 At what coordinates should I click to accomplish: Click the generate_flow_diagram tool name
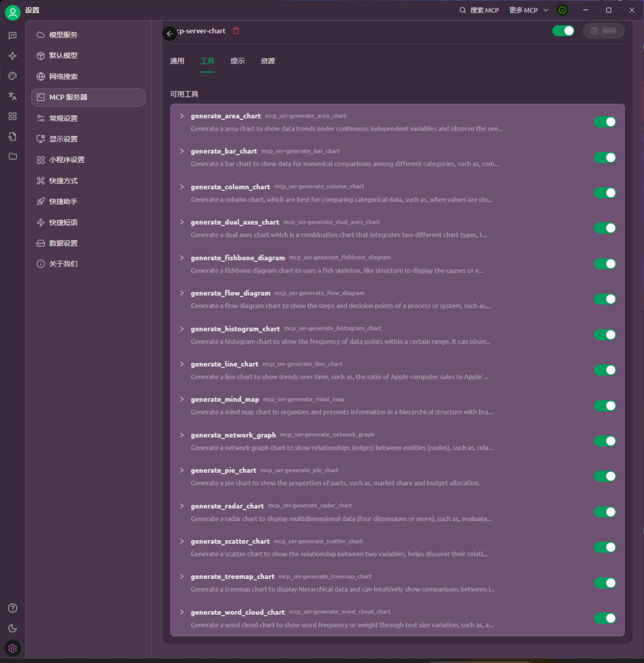coord(230,293)
